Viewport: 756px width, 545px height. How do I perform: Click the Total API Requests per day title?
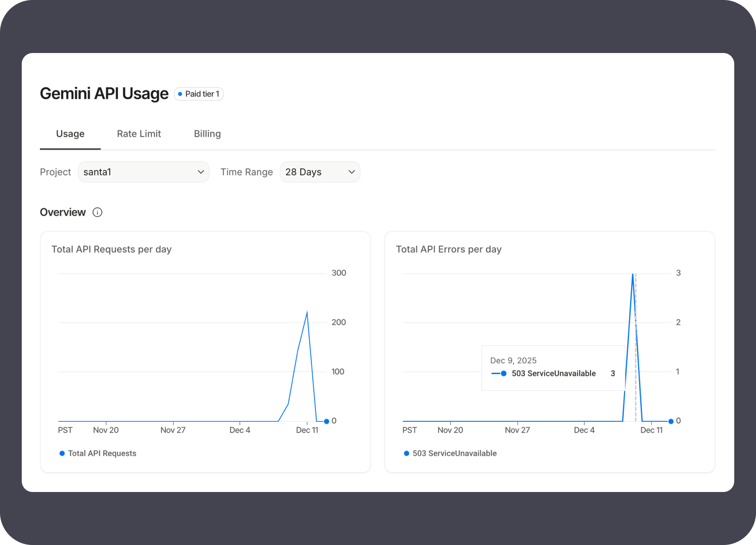click(111, 249)
